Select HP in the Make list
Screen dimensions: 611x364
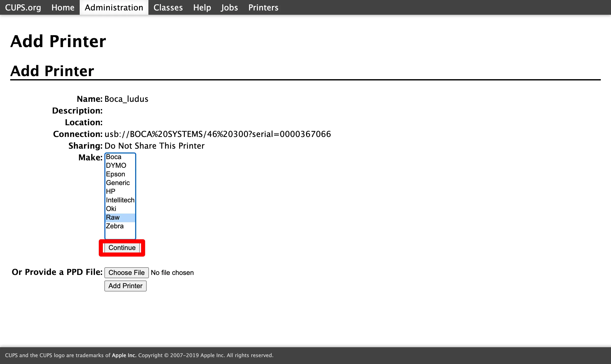[x=120, y=191]
